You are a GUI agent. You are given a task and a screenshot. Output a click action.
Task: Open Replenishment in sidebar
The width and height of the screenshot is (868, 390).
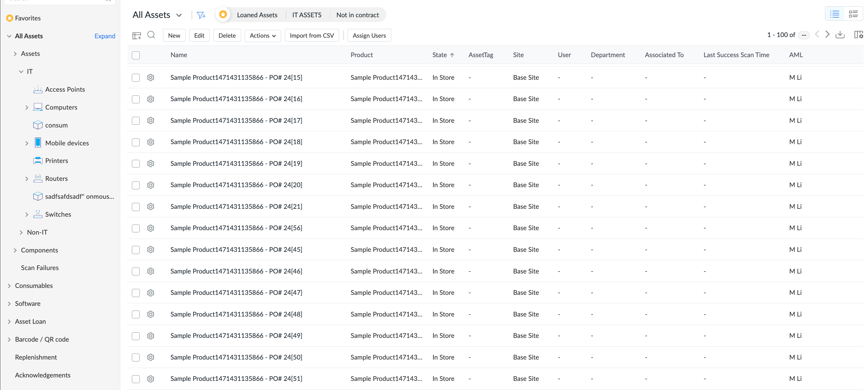click(x=36, y=357)
